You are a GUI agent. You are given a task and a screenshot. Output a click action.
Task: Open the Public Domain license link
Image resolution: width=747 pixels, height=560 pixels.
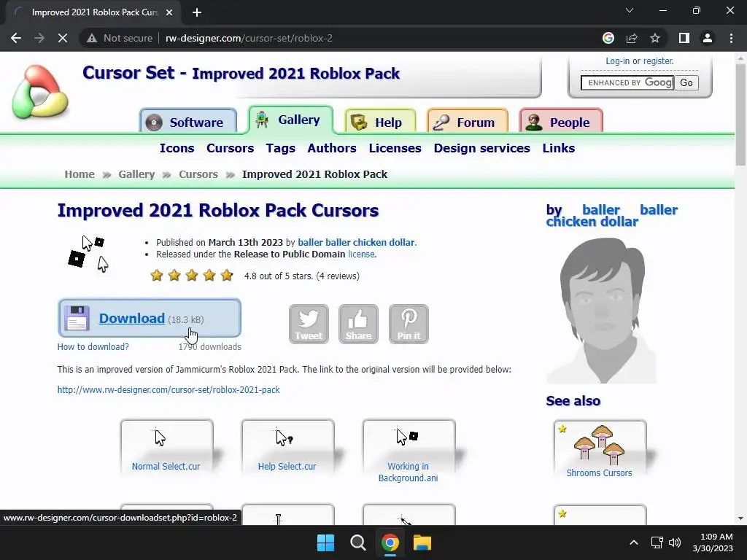(362, 254)
